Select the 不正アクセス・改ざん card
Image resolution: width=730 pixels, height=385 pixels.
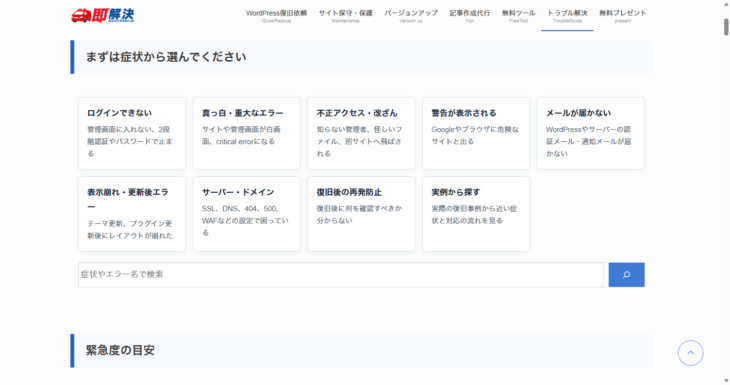tap(361, 133)
